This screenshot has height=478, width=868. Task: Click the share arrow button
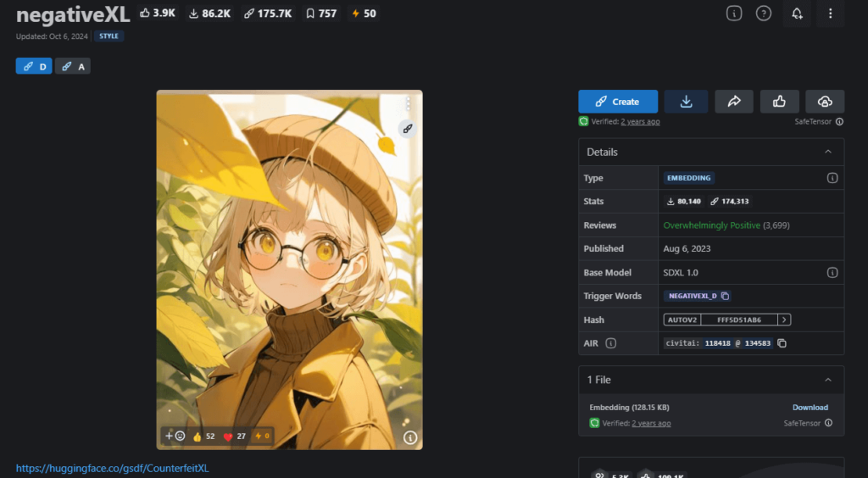tap(734, 102)
